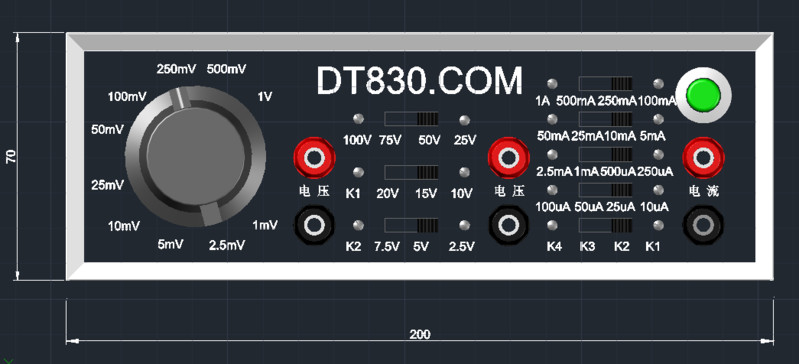This screenshot has height=364, width=799.
Task: Click the 500mV label on the dial
Action: pos(227,69)
